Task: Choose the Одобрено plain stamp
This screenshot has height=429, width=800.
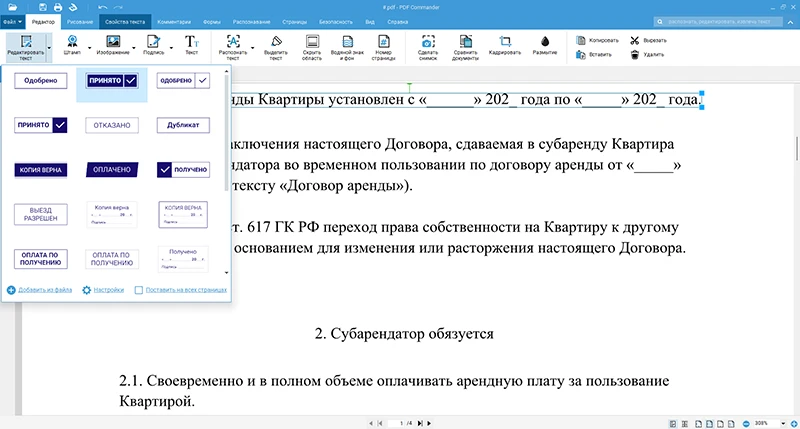Action: pos(40,81)
